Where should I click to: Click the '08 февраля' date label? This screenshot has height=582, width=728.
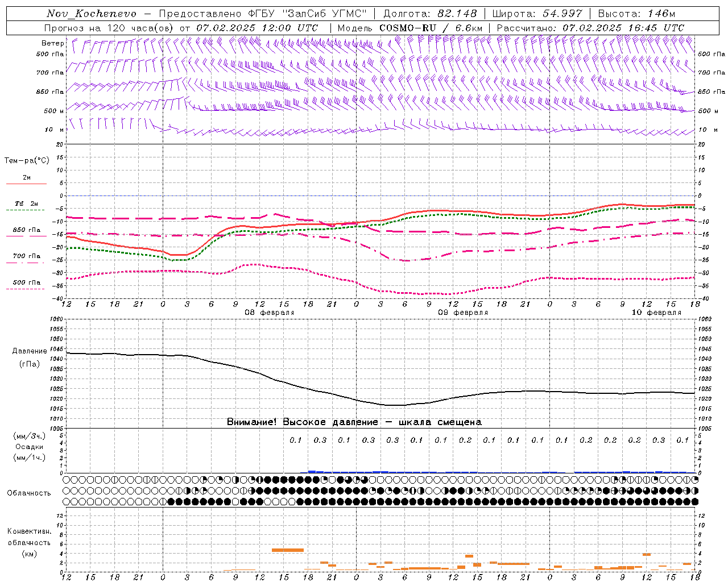click(x=270, y=313)
